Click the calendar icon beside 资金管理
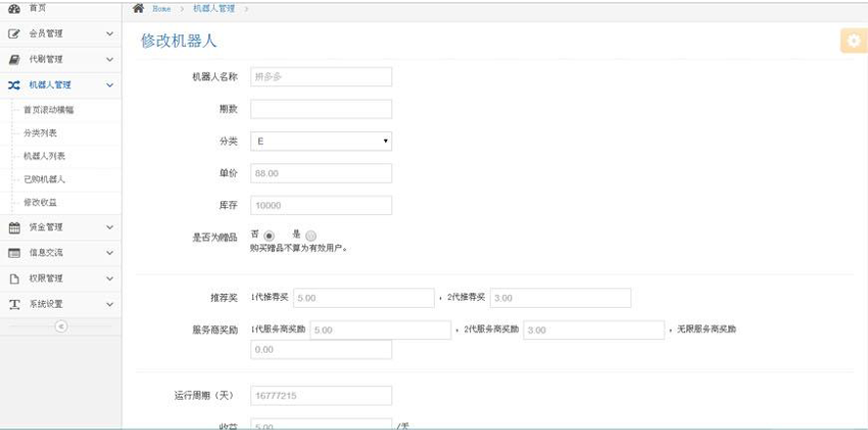 tap(15, 227)
